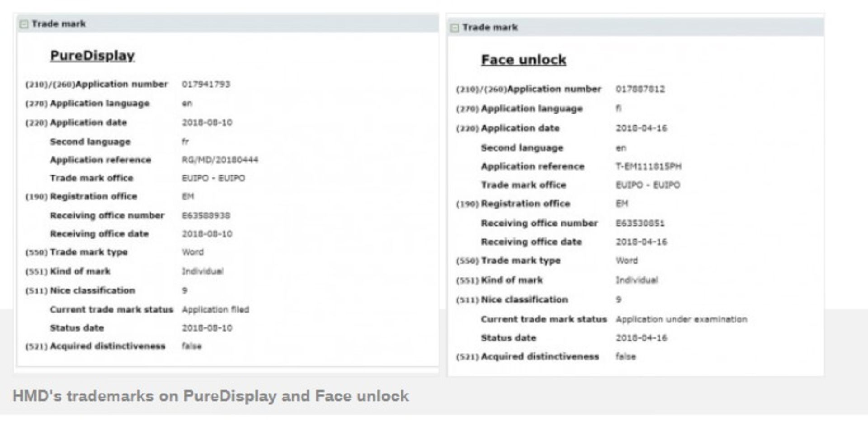Screen dimensions: 868x441
Task: Click Face unlock application date 2018-04-16
Action: (x=641, y=128)
